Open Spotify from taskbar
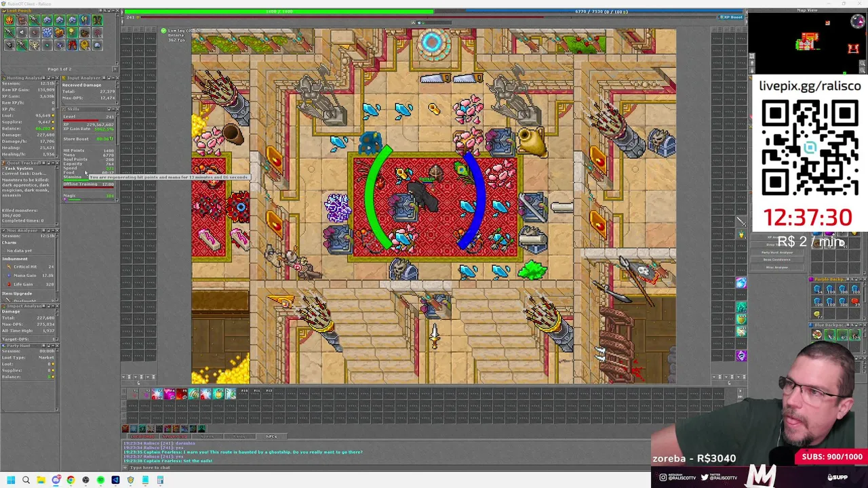868x488 pixels. click(x=100, y=480)
